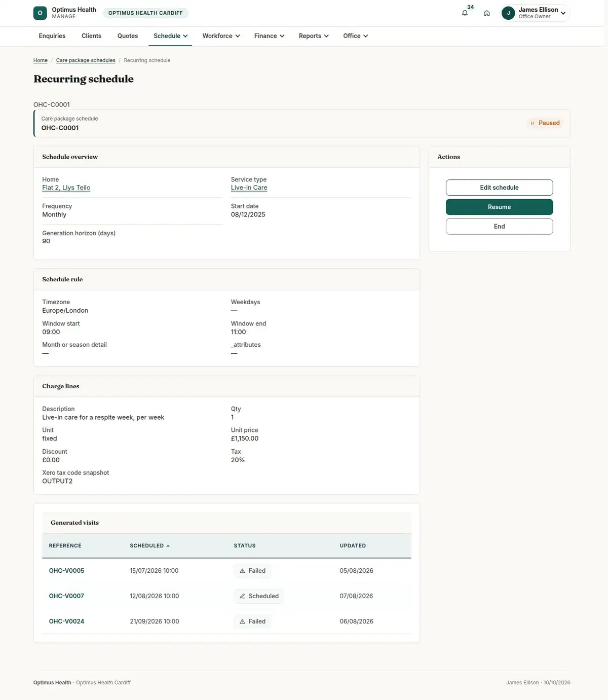Click the Europe/London timezone value
The width and height of the screenshot is (608, 700).
(65, 311)
